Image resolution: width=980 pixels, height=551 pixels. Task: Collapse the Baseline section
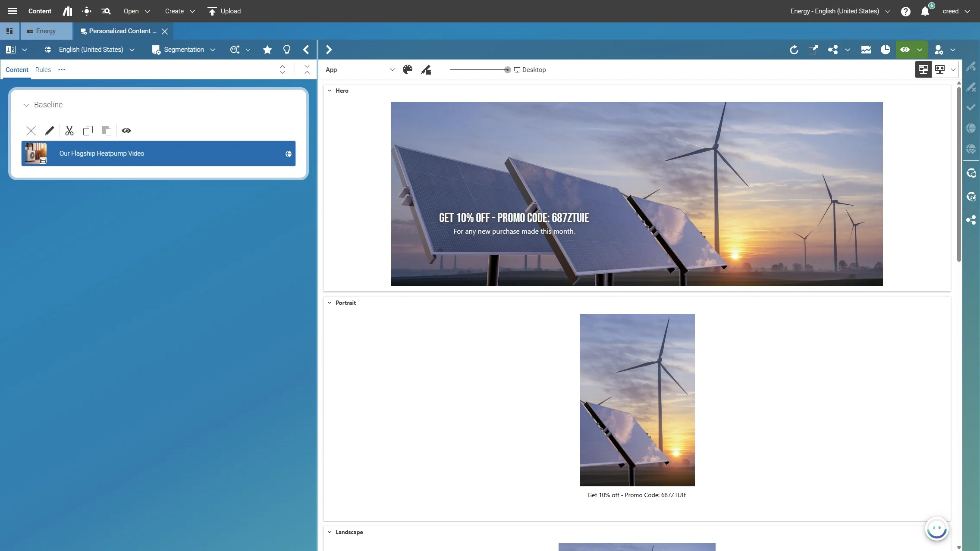point(26,105)
